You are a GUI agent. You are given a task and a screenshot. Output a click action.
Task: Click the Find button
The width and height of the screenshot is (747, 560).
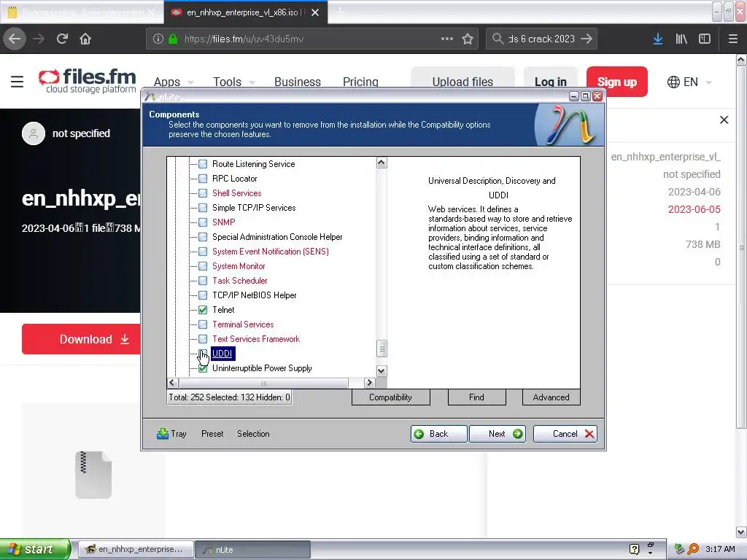pyautogui.click(x=476, y=397)
